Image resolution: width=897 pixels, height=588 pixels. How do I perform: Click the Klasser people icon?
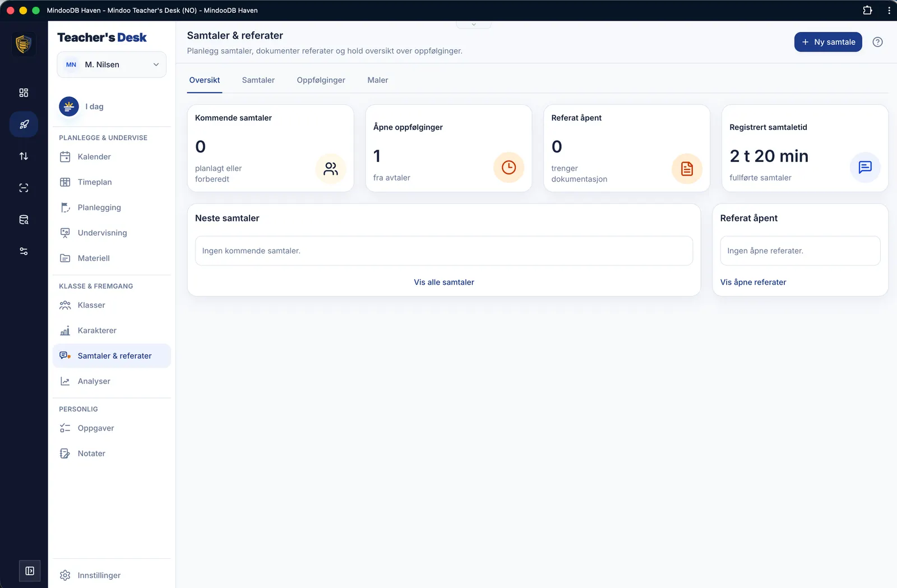[x=65, y=305]
